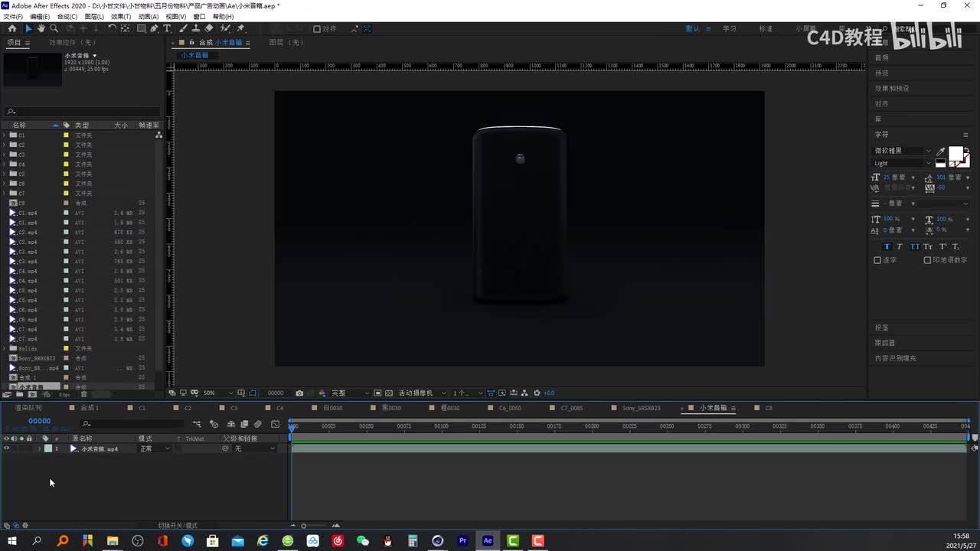980x551 pixels.
Task: Toggle the 对齐 snapping checkbox
Action: (x=317, y=29)
